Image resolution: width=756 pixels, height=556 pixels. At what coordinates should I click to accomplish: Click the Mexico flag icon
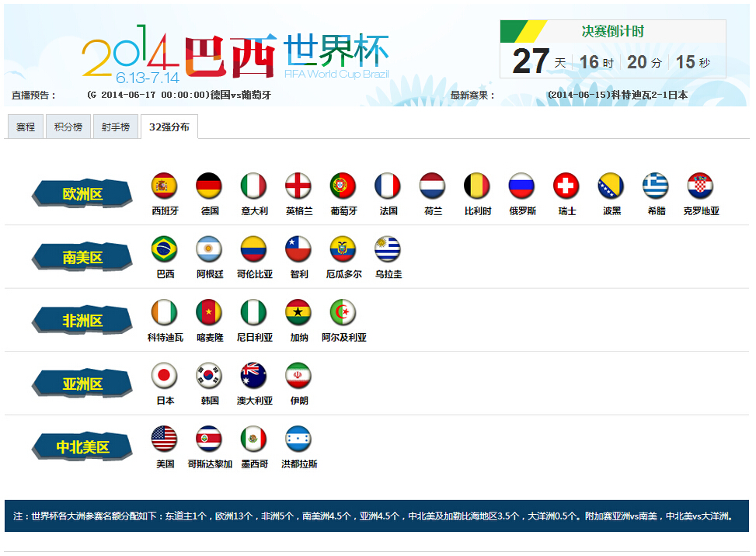click(x=253, y=439)
